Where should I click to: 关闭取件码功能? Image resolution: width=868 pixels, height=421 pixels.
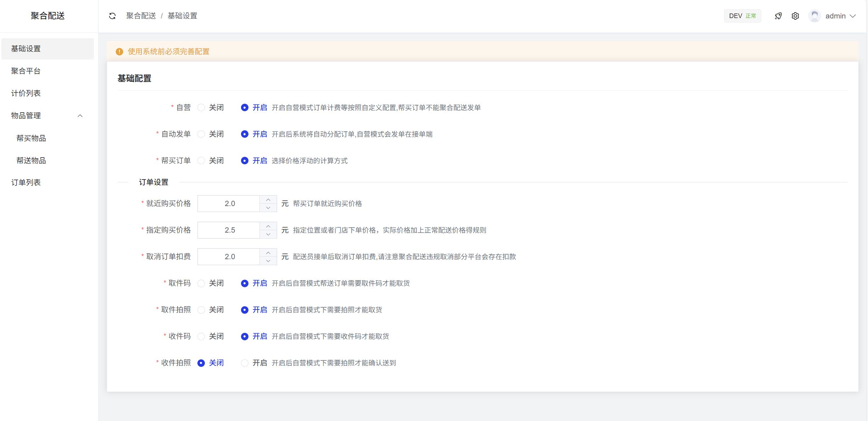click(x=201, y=283)
